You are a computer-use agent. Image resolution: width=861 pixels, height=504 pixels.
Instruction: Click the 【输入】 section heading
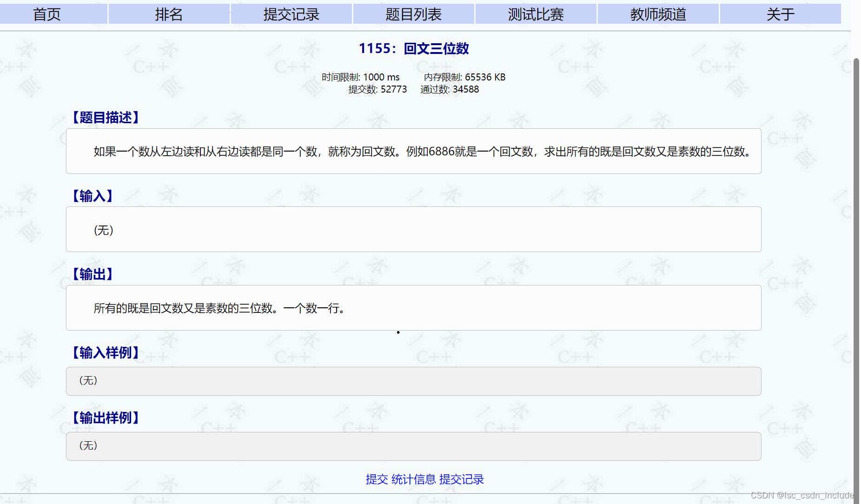[x=93, y=196]
